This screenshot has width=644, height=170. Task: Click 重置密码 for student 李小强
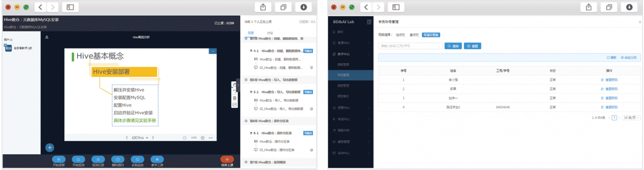pos(609,80)
